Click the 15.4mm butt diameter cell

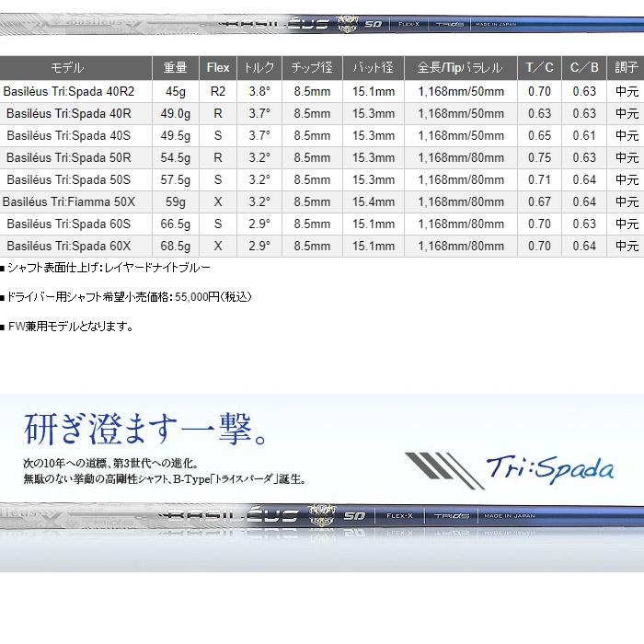pyautogui.click(x=374, y=202)
